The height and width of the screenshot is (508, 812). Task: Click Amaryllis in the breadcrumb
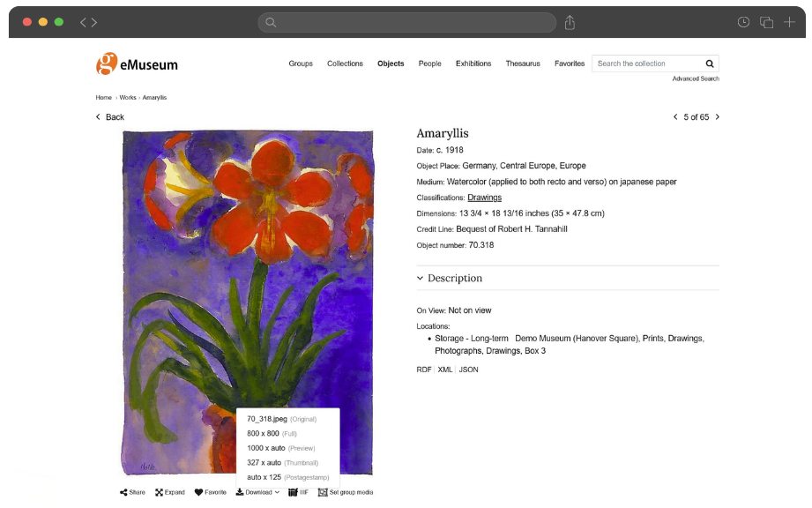[154, 97]
